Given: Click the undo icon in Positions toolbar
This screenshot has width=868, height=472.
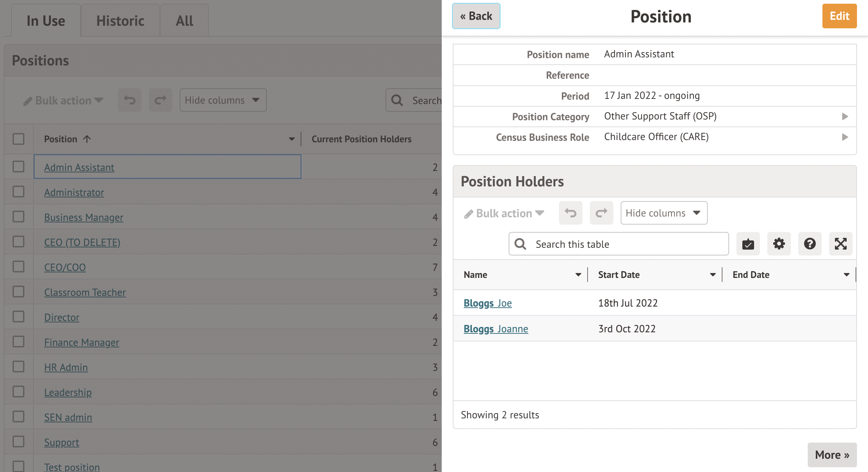Looking at the screenshot, I should [129, 100].
